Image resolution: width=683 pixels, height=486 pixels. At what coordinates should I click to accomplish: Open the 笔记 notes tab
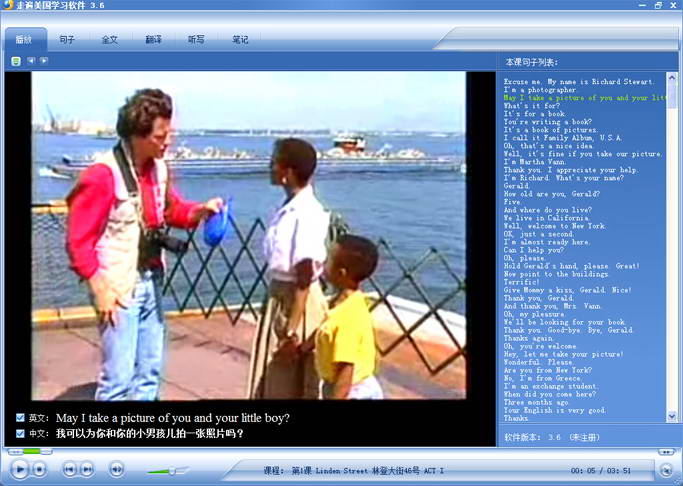tap(240, 40)
